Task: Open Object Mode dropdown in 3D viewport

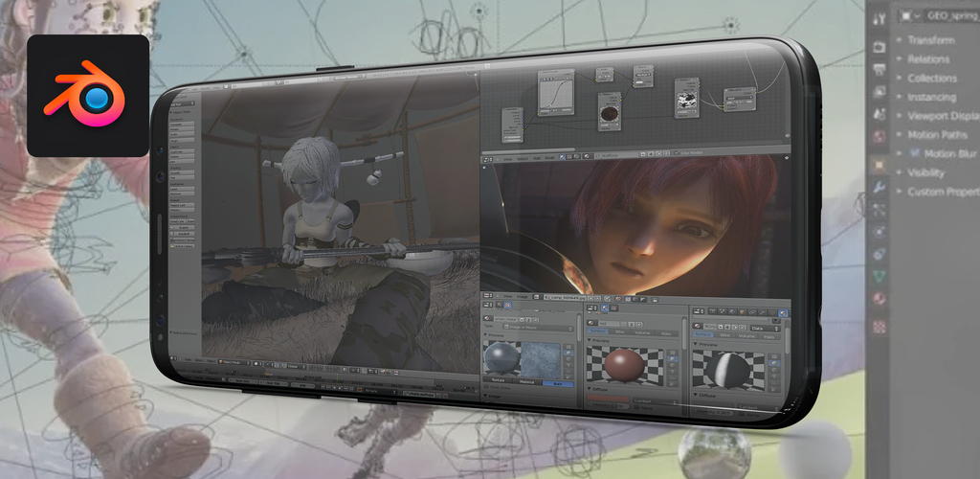Action: tap(236, 361)
